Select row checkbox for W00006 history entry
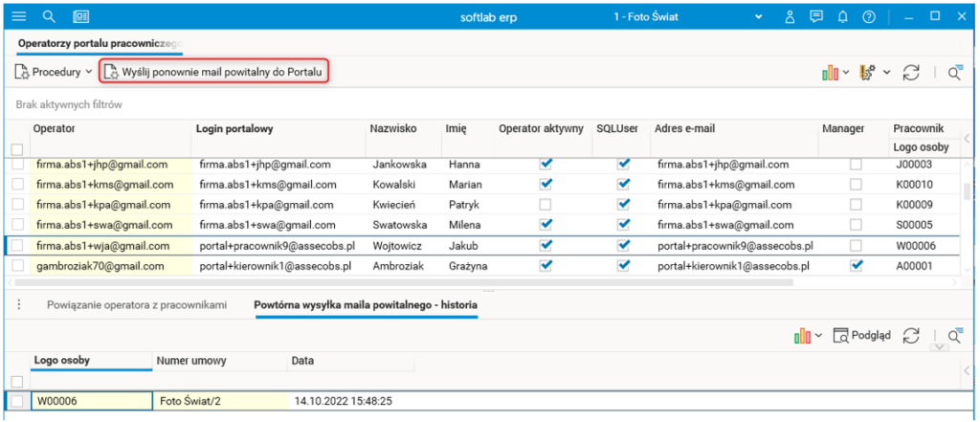The image size is (980, 422). [x=16, y=401]
